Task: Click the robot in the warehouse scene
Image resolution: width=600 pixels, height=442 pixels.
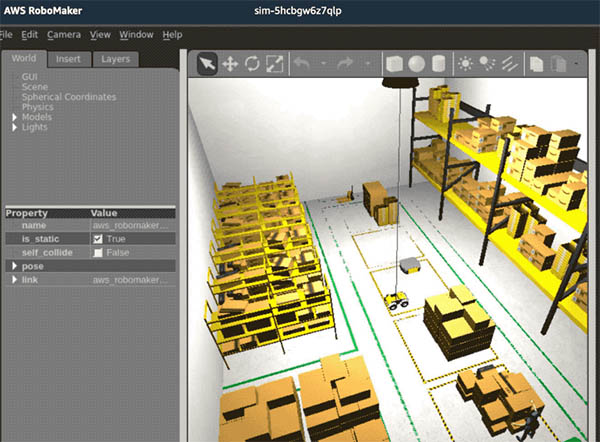Action: 396,300
